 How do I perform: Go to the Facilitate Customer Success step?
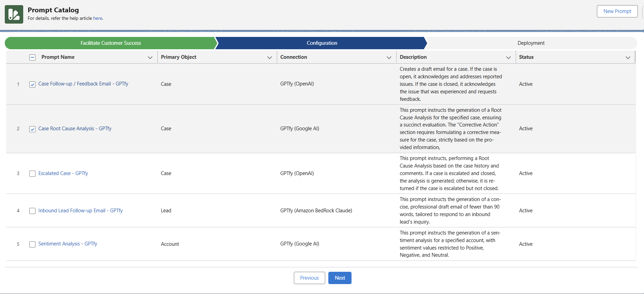(x=111, y=43)
